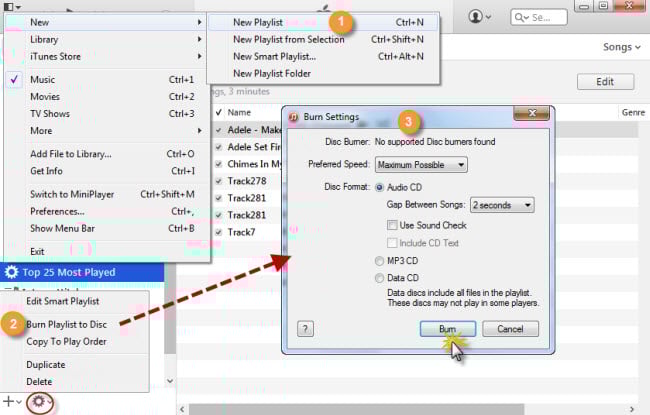
Task: Open the Songs view dropdown
Action: click(621, 47)
